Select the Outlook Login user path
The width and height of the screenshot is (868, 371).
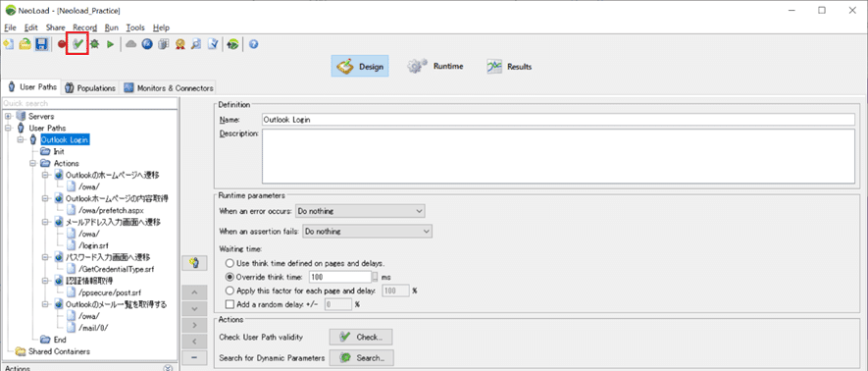pyautogui.click(x=65, y=140)
